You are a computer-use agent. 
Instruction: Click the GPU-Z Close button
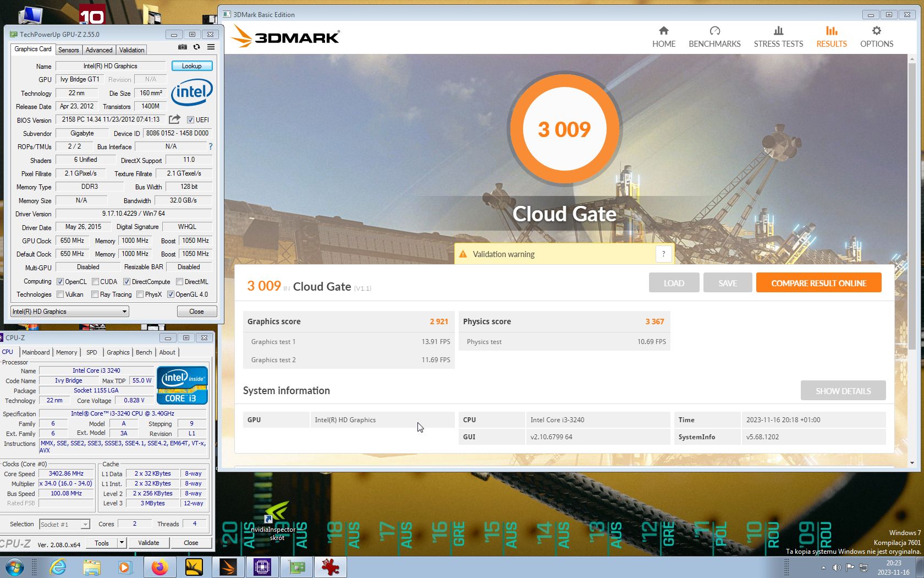coord(196,311)
